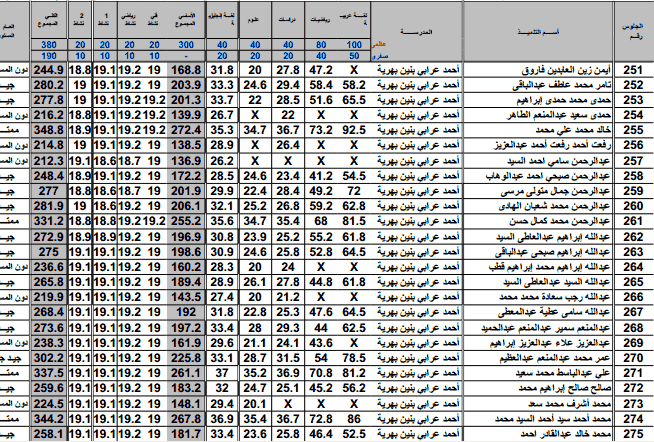Select the minimum Arabic header value 50
The width and height of the screenshot is (654, 442).
pos(354,56)
